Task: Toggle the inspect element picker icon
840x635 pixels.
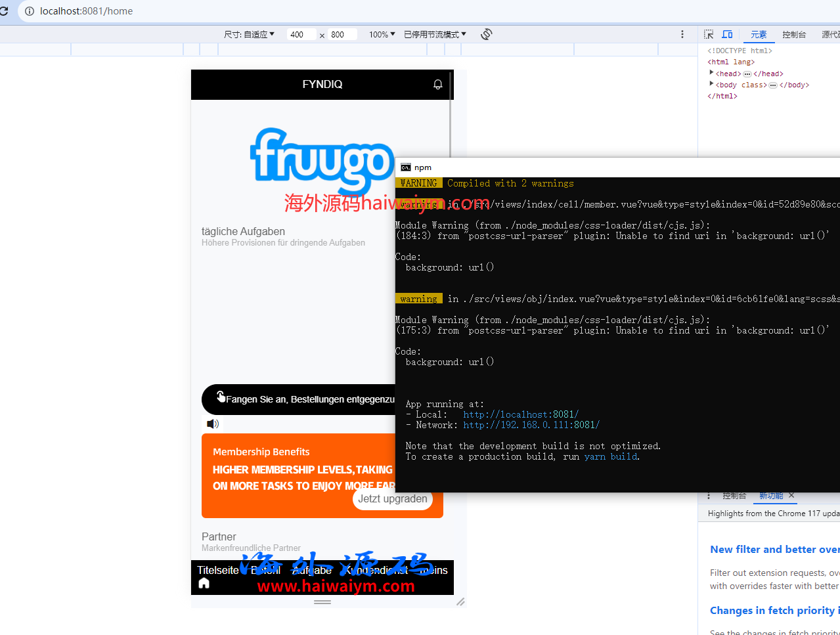Action: pyautogui.click(x=709, y=34)
